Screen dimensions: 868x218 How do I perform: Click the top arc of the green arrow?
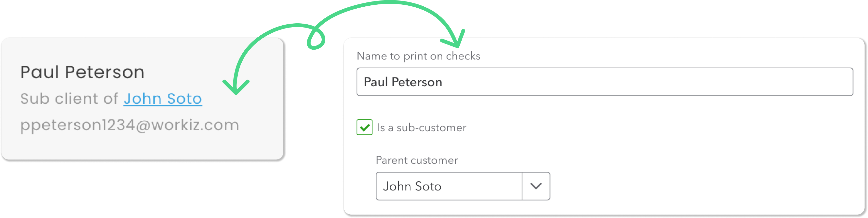coord(391,3)
